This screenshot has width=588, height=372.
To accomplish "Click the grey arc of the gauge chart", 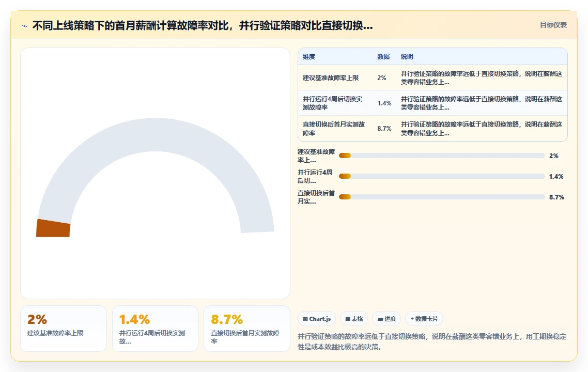I will [x=155, y=134].
